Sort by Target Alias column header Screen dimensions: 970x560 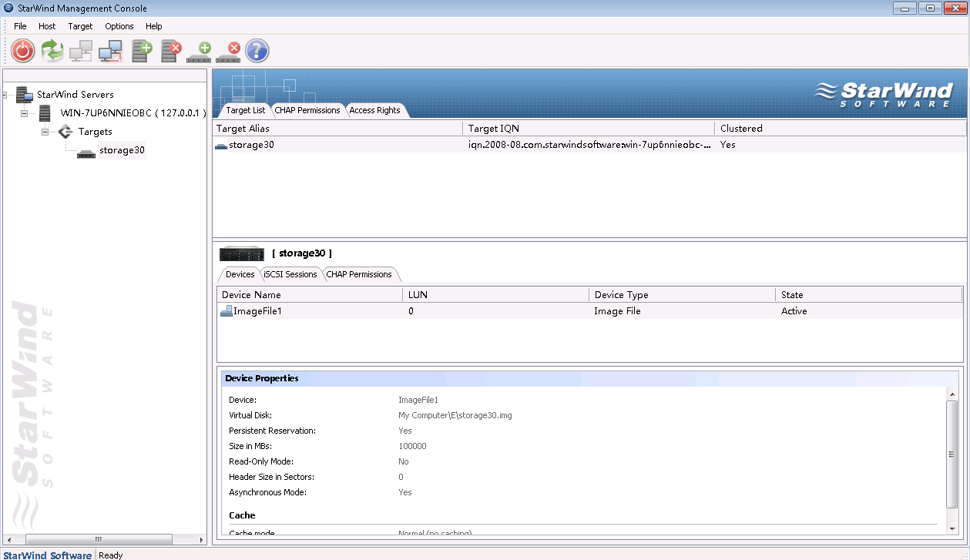tap(337, 129)
